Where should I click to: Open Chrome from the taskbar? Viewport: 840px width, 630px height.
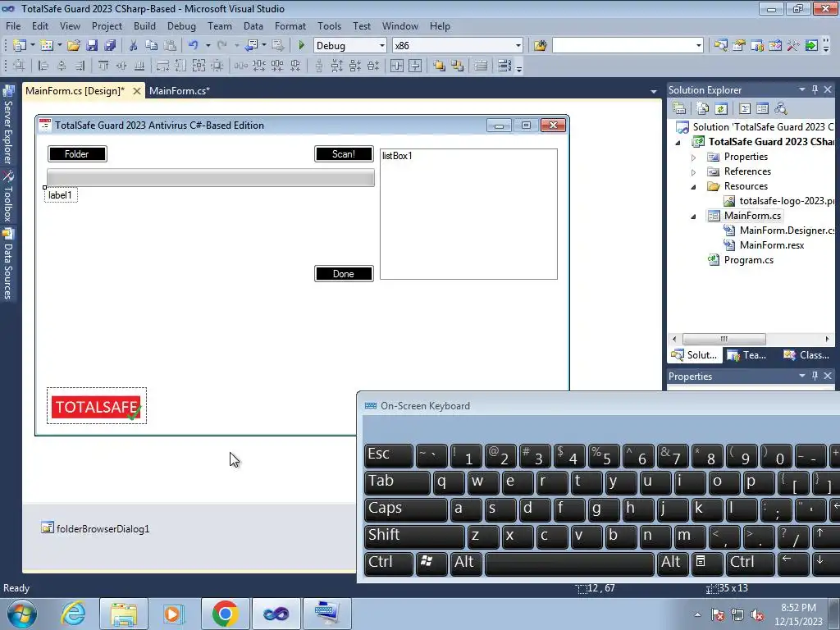pyautogui.click(x=225, y=614)
